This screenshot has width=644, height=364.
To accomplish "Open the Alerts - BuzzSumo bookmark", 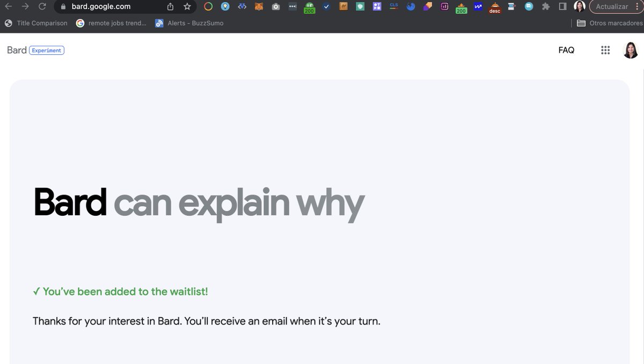I will pyautogui.click(x=189, y=23).
